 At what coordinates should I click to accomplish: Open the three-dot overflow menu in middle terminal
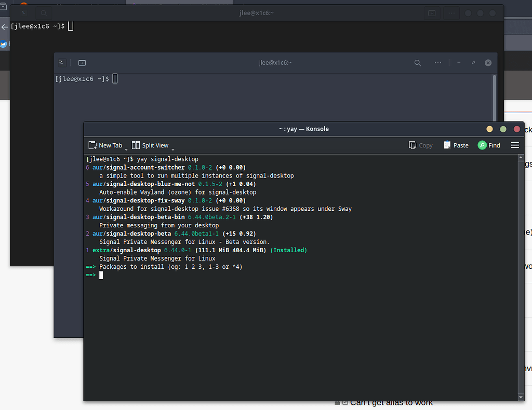(439, 62)
